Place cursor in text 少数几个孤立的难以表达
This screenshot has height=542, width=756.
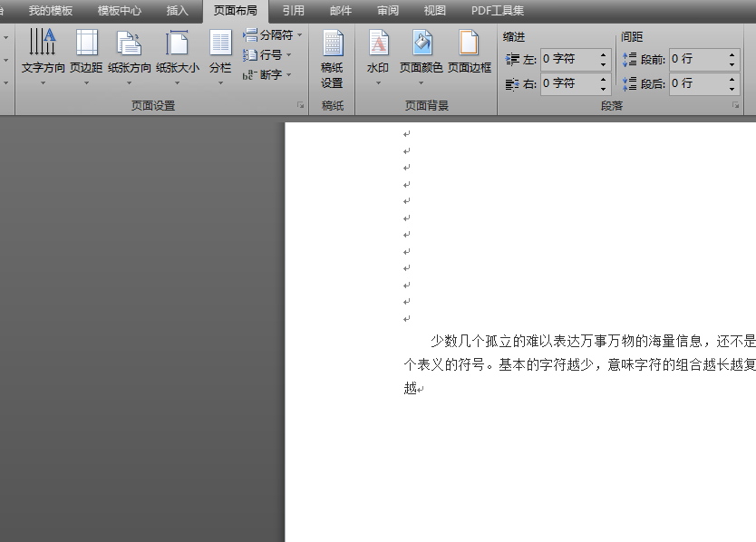tap(505, 342)
